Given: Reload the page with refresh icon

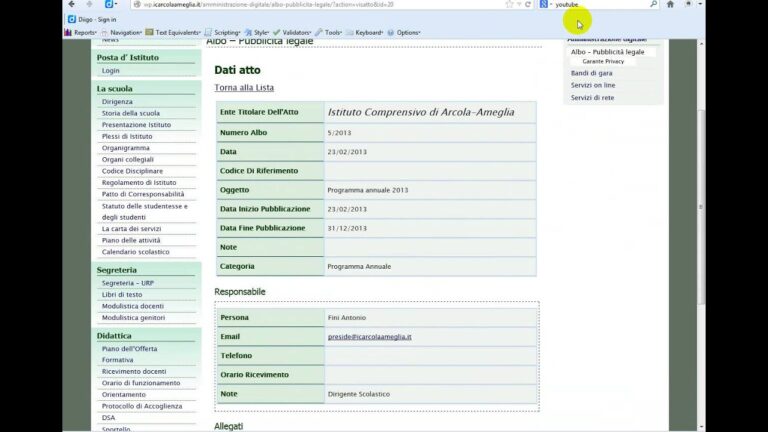Looking at the screenshot, I should [x=528, y=4].
